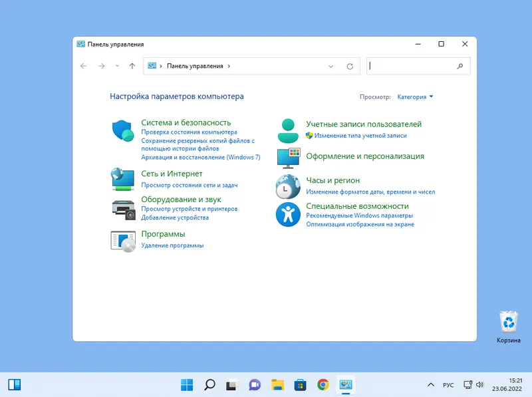Screen dimensions: 532x397
Task: Open the Google Chrome taskbar icon
Action: (323, 384)
